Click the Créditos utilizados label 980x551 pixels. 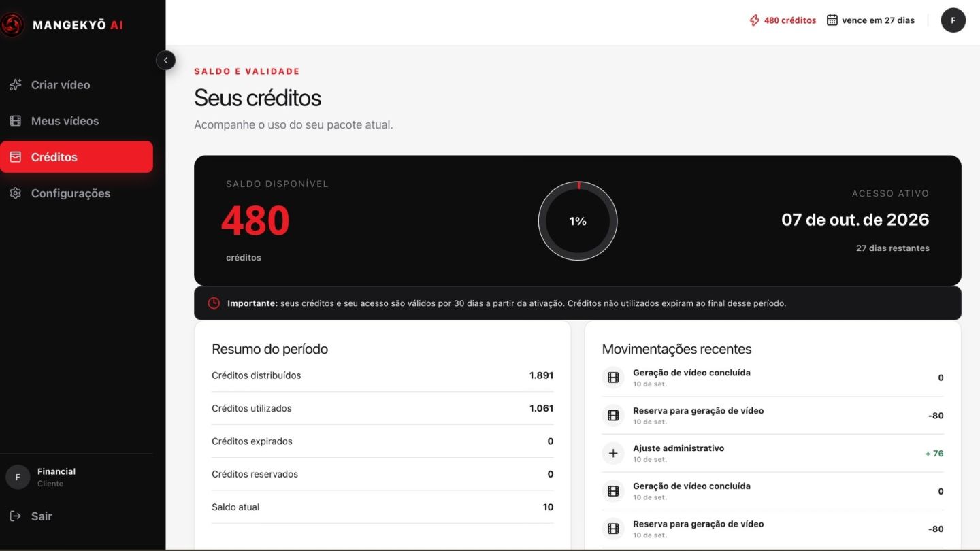tap(251, 409)
